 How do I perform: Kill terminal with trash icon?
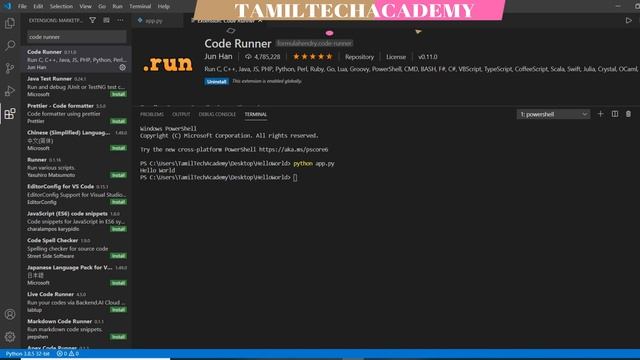[x=628, y=114]
